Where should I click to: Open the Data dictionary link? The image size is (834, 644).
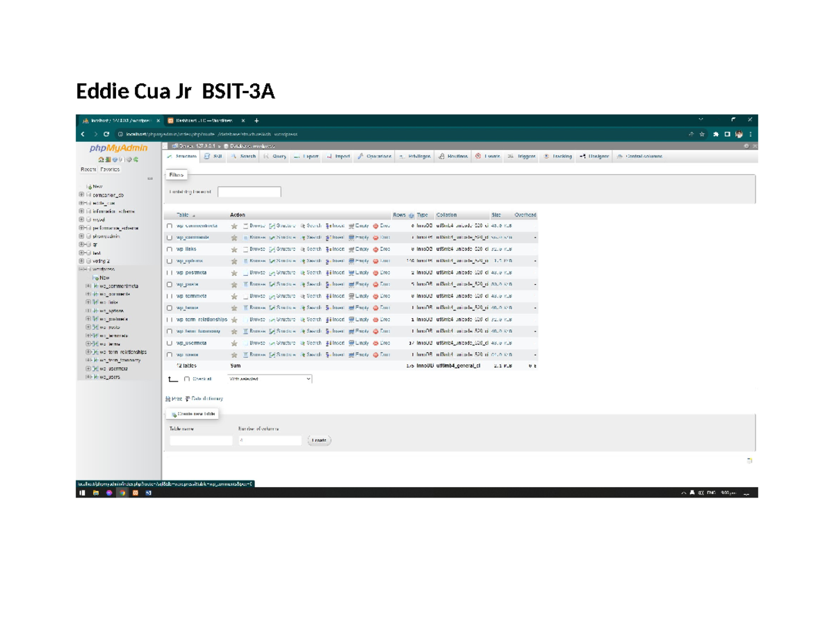click(206, 398)
